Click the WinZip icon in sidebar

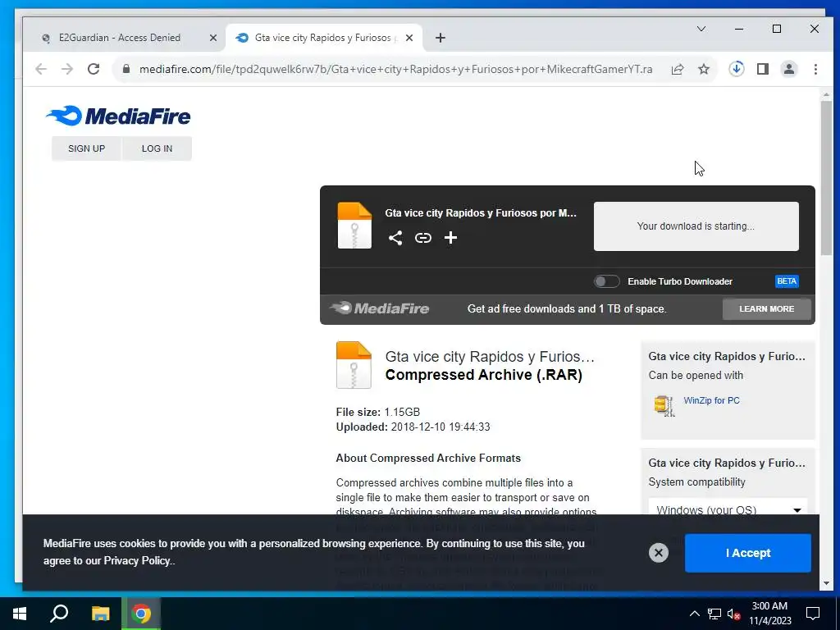click(x=664, y=405)
